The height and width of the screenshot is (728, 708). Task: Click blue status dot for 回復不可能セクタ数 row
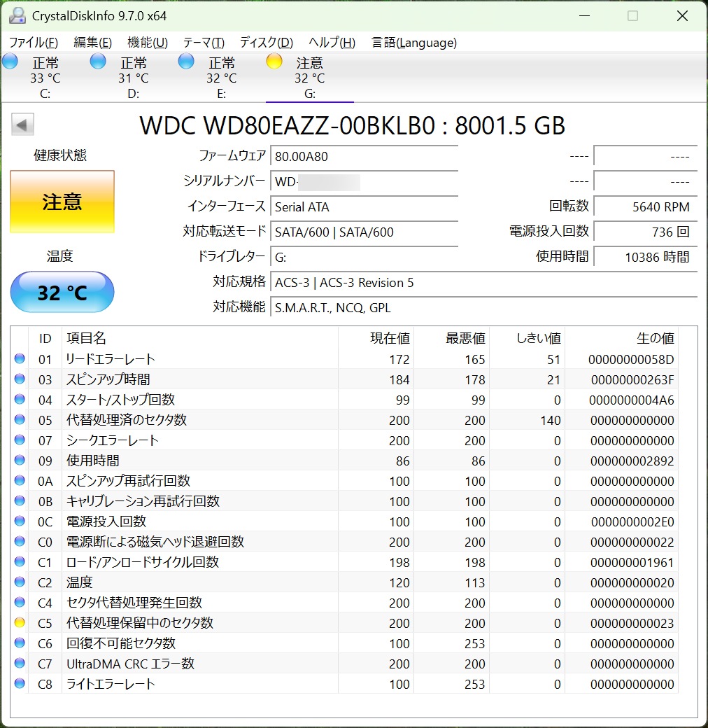pyautogui.click(x=20, y=643)
